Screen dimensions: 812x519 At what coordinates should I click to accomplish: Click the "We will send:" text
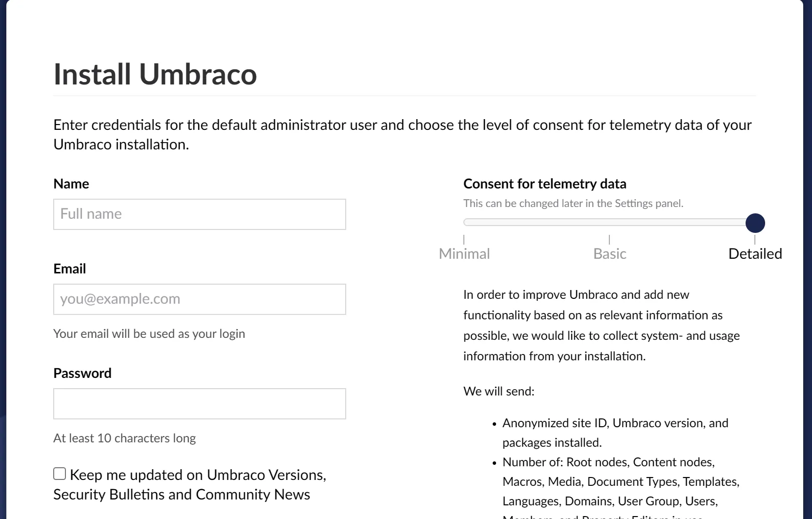point(499,392)
